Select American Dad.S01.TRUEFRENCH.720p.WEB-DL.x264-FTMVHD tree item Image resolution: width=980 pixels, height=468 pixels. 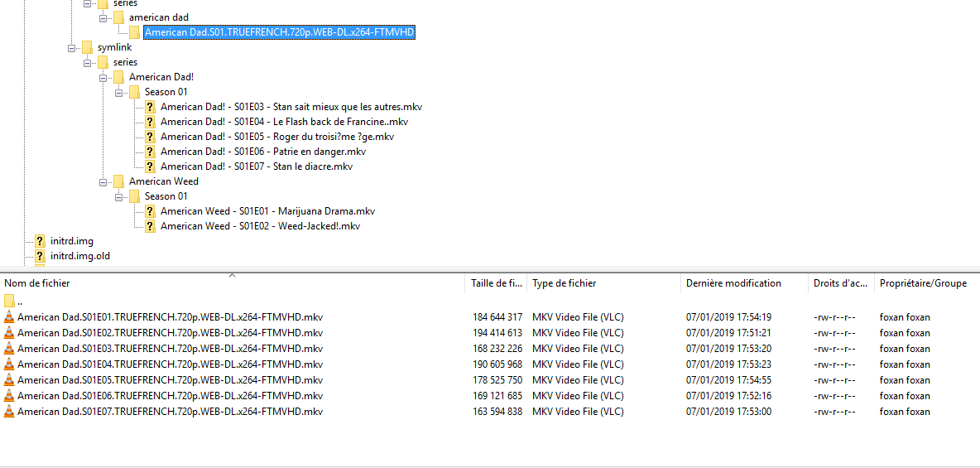pos(280,32)
